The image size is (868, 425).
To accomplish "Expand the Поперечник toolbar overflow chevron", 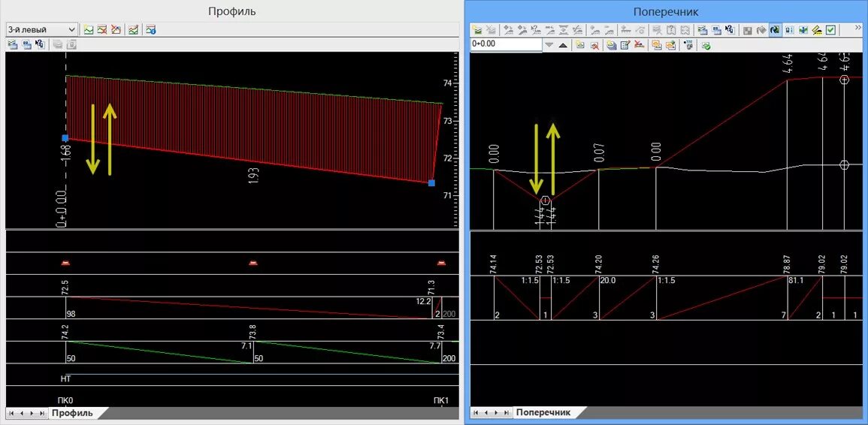I will point(858,28).
